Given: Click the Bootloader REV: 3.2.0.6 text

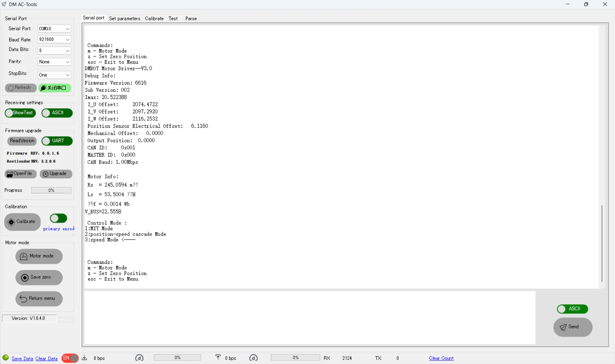Looking at the screenshot, I should [x=31, y=161].
